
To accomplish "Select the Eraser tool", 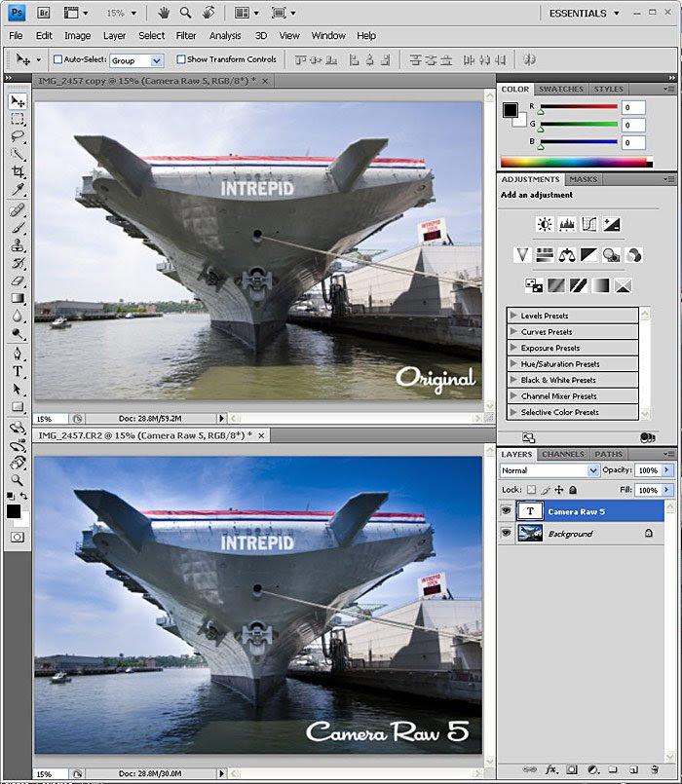I will pyautogui.click(x=18, y=281).
